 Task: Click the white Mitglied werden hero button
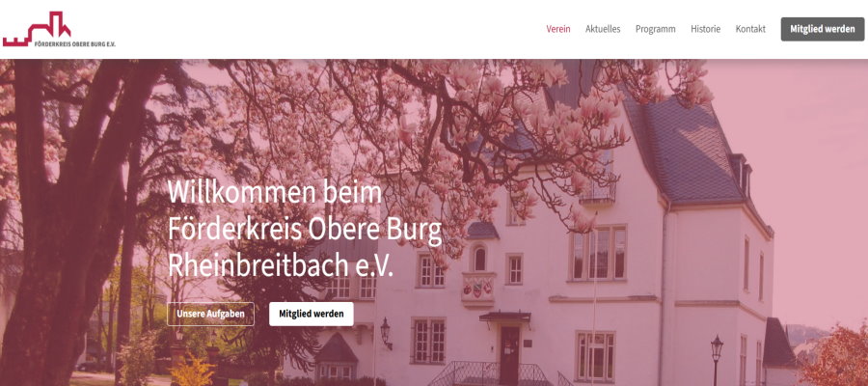(x=312, y=314)
